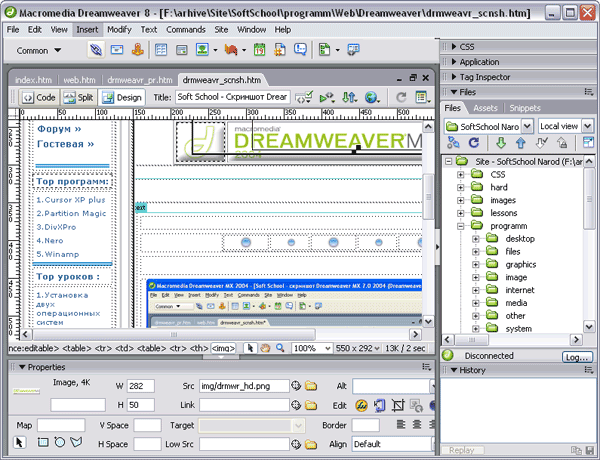Refresh the Design view
Image resolution: width=600 pixels, height=460 pixels.
point(401,98)
